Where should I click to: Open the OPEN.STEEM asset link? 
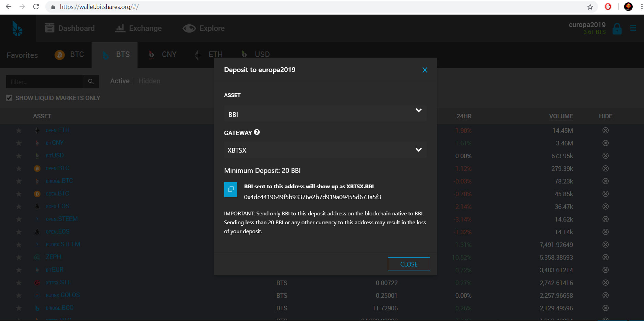pyautogui.click(x=62, y=219)
